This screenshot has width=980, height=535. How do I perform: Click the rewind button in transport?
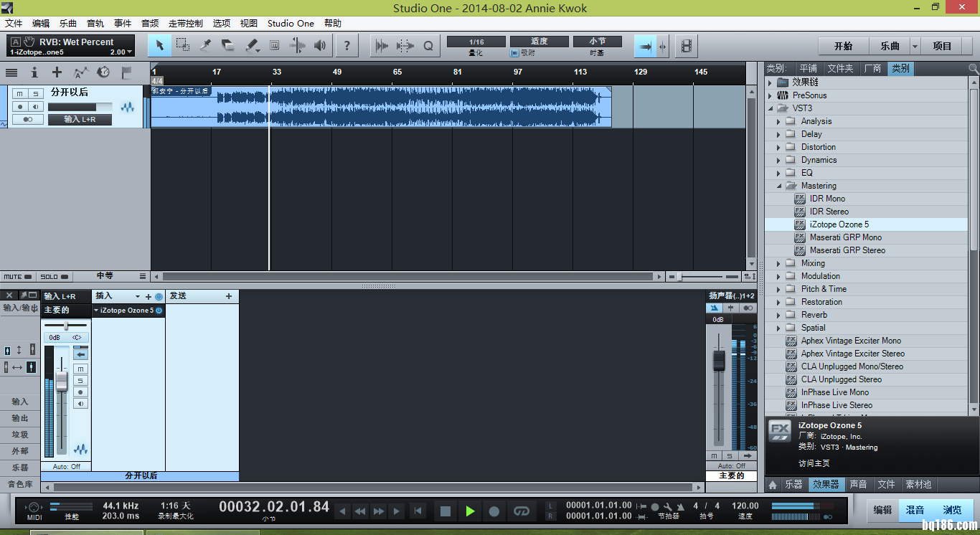click(x=360, y=511)
